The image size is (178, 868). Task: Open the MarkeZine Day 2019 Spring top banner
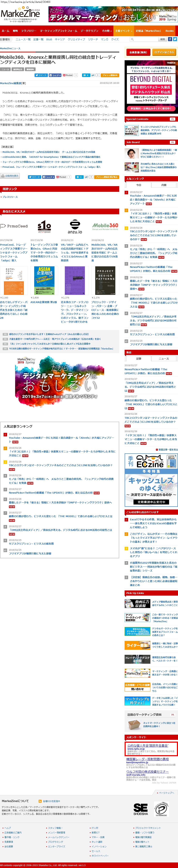[x=113, y=15]
